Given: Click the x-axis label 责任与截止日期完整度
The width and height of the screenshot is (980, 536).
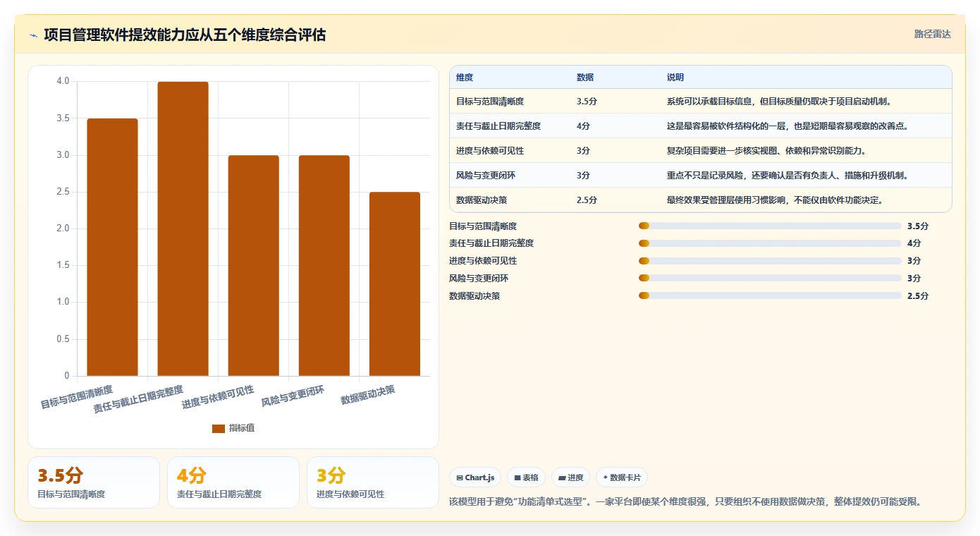Looking at the screenshot, I should (x=138, y=399).
